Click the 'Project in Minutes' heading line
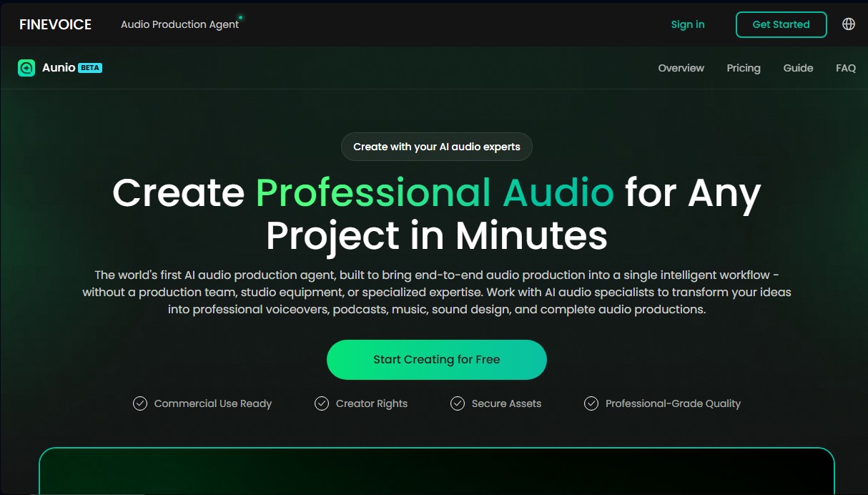The image size is (868, 495). 437,235
